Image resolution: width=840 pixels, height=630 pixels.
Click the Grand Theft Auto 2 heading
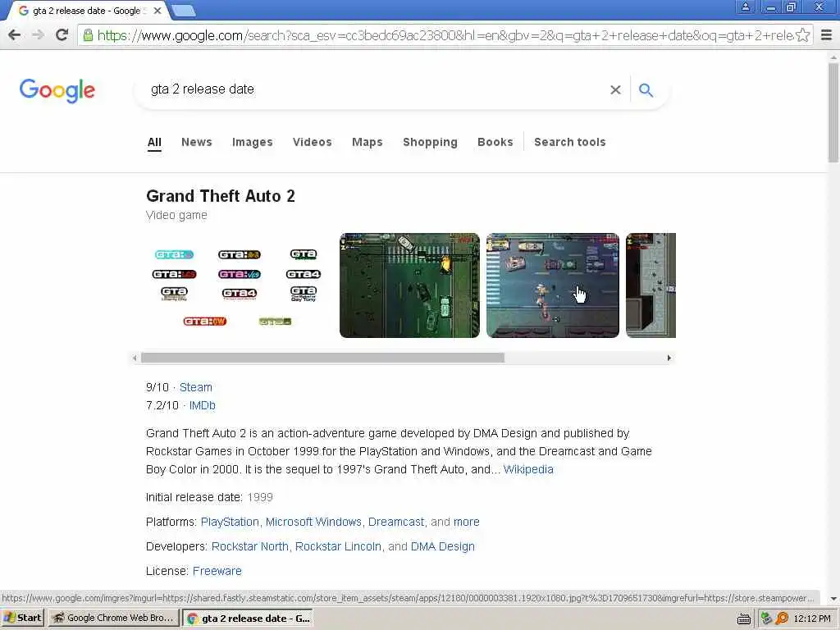click(x=221, y=196)
